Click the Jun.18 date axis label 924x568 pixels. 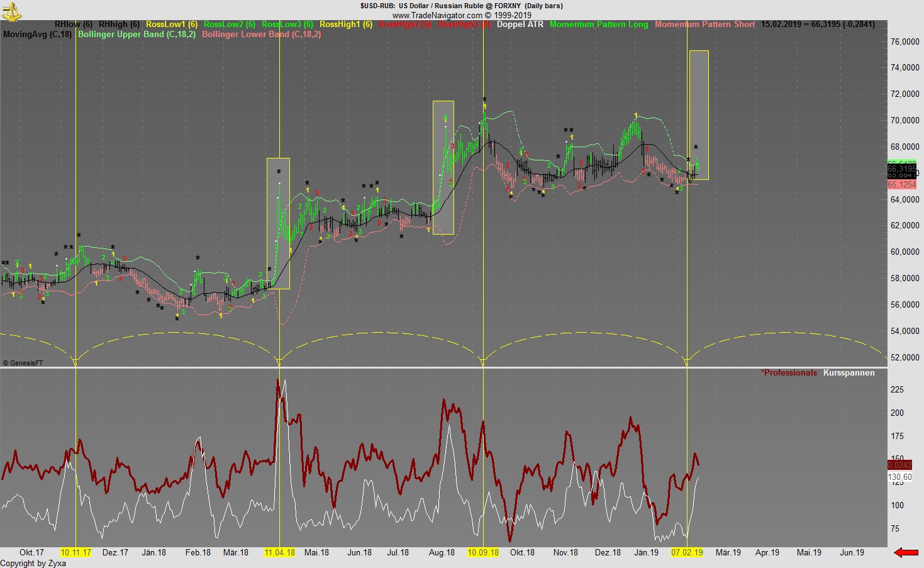[359, 553]
